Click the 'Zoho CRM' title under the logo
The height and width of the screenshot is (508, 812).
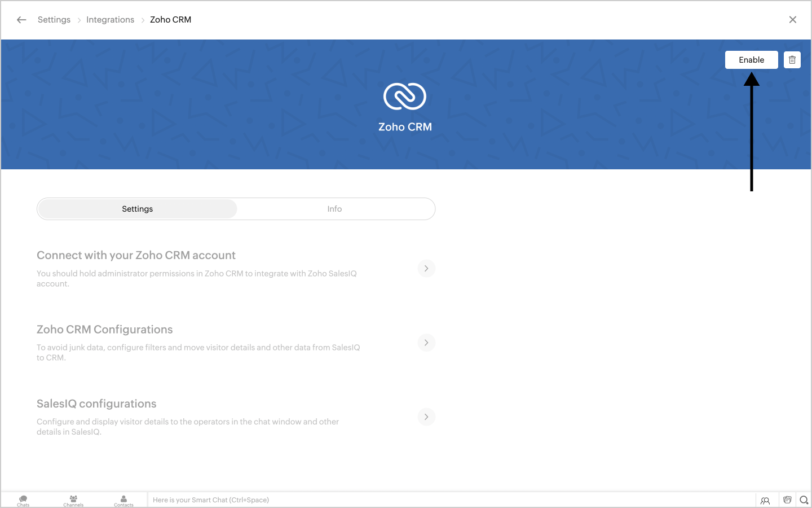point(405,127)
